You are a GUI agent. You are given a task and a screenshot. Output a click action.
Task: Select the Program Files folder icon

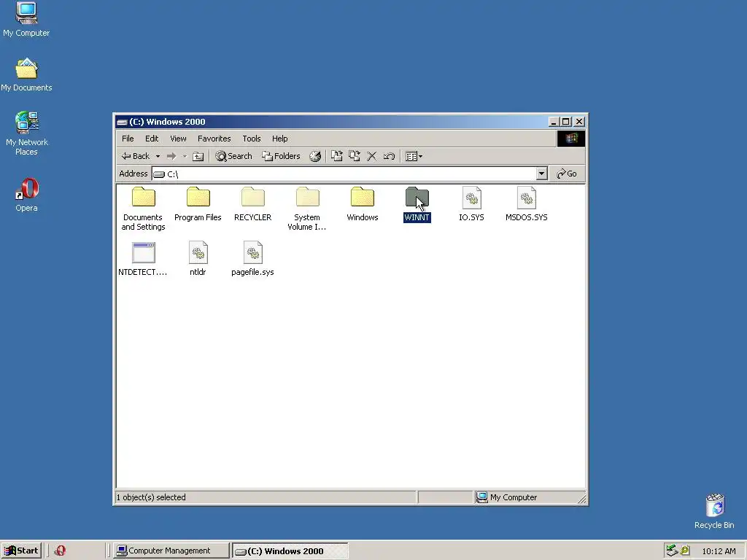click(198, 197)
